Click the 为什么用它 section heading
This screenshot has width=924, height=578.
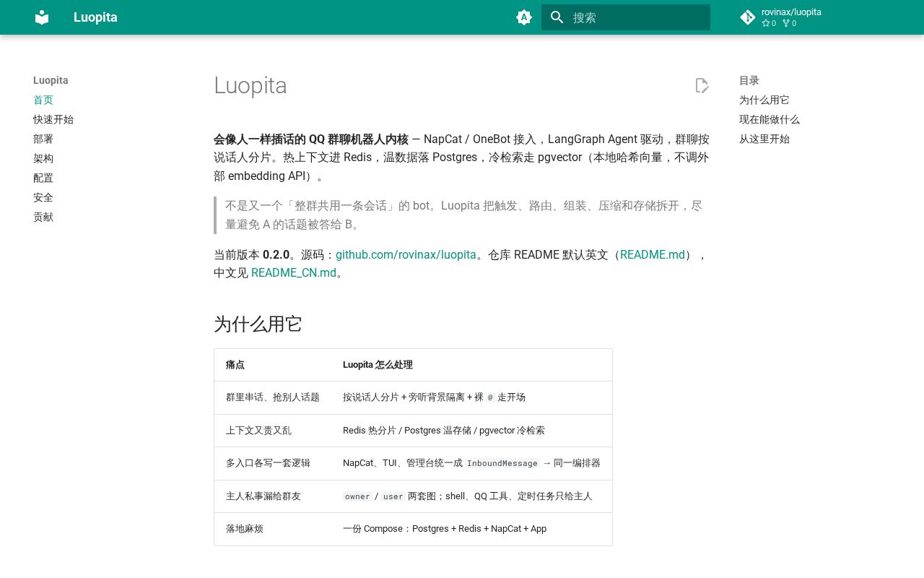pyautogui.click(x=258, y=324)
